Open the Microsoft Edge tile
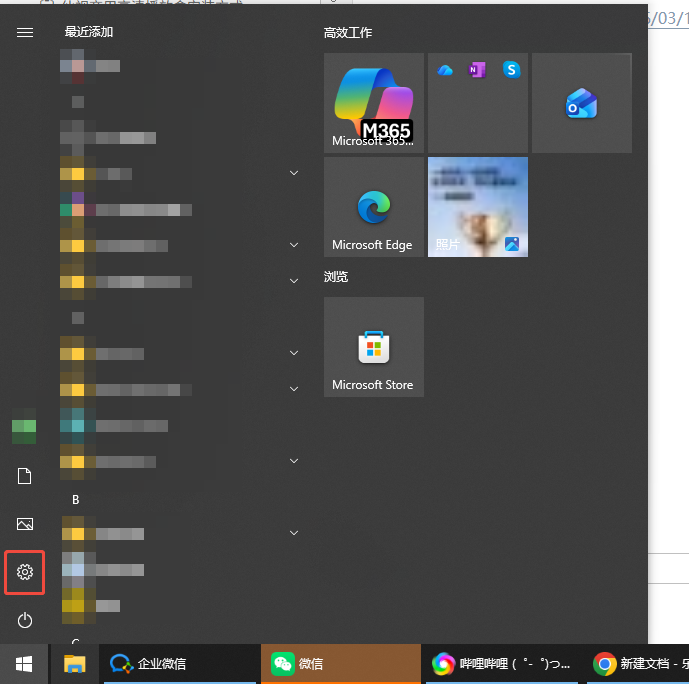Viewport: 689px width, 684px height. pyautogui.click(x=373, y=207)
